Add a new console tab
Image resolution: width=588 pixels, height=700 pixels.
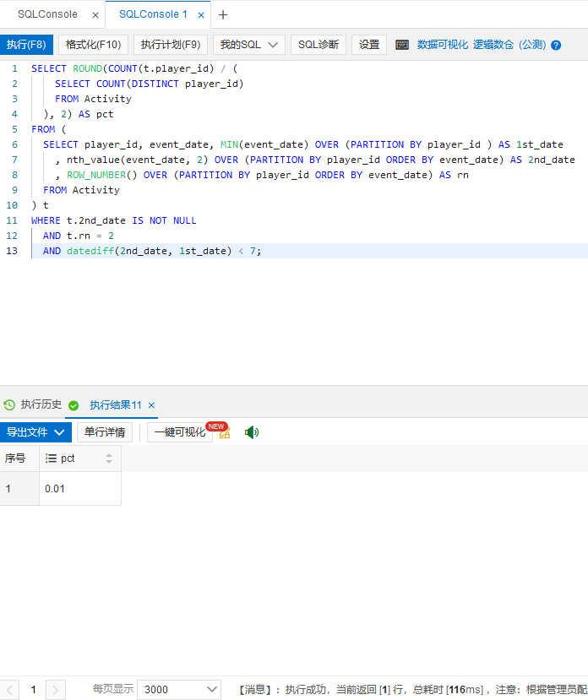[223, 14]
